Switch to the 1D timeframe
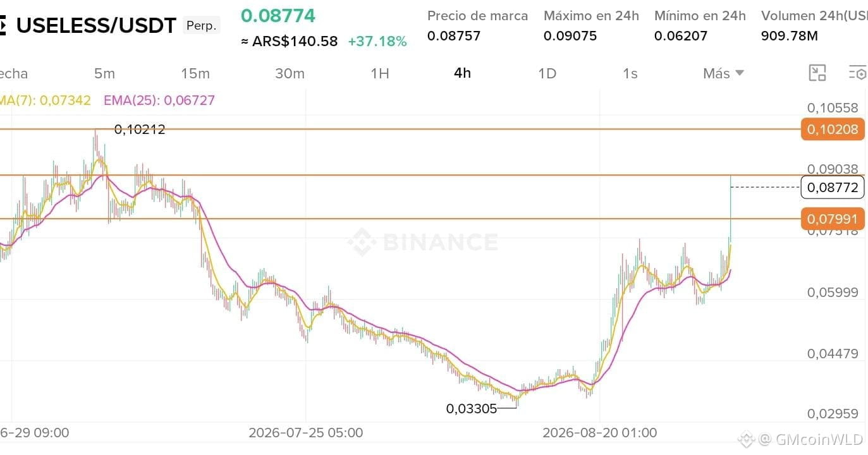This screenshot has height=455, width=868. (x=547, y=73)
